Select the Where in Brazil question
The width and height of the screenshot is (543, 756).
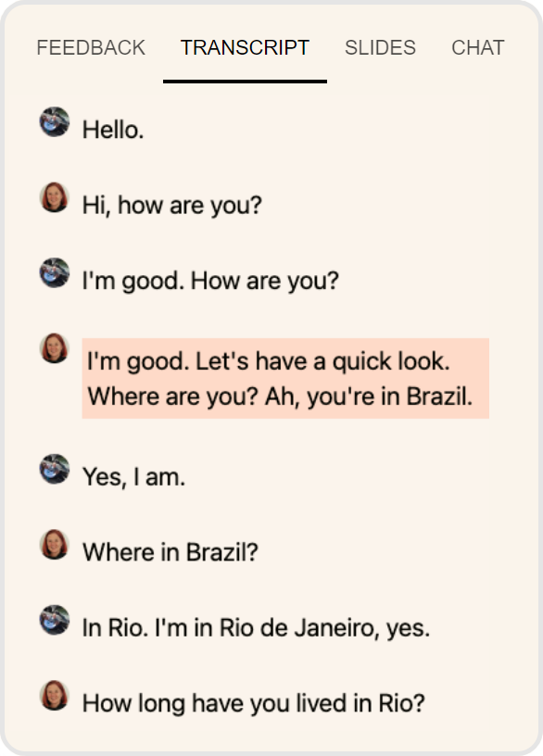pos(152,551)
